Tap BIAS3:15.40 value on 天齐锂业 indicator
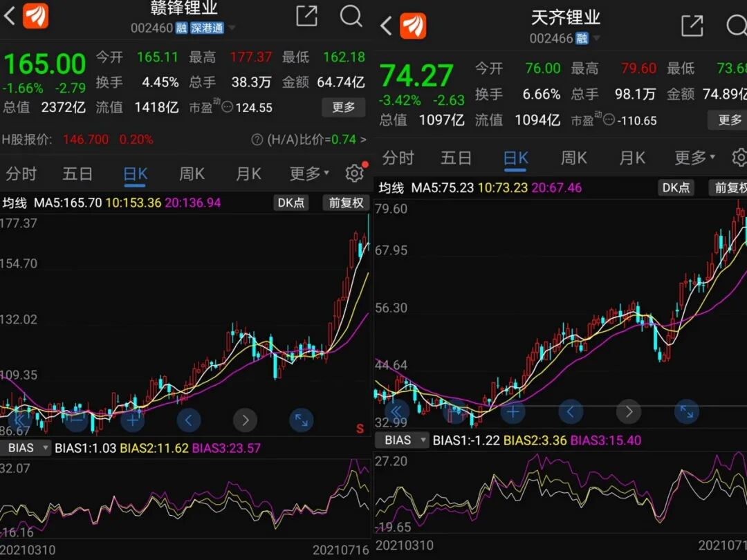This screenshot has width=747, height=560. 605,440
